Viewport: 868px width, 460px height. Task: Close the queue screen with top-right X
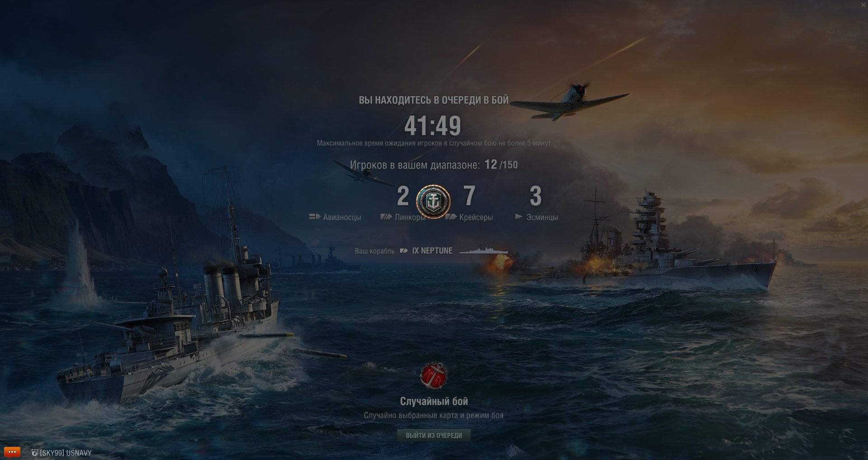863,5
